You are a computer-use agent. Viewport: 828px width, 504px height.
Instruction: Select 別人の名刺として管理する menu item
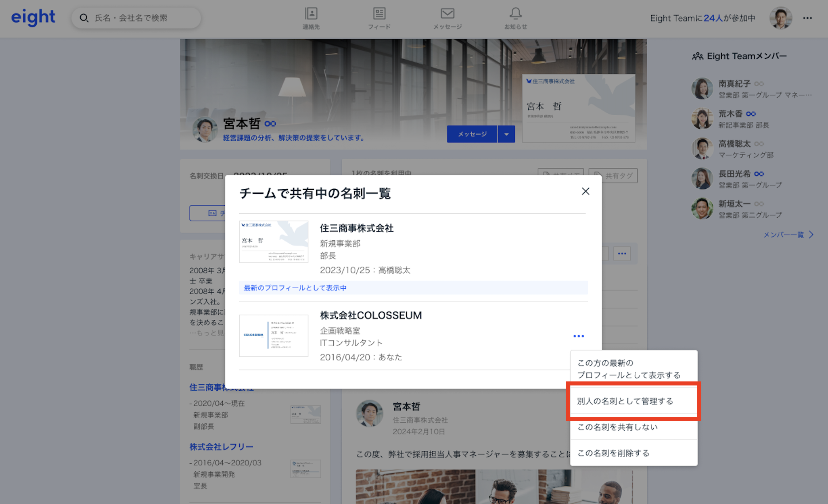(x=625, y=401)
